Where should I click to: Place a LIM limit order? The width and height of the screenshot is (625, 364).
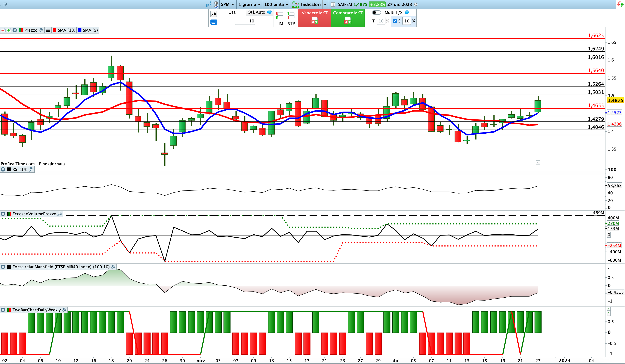(x=280, y=19)
